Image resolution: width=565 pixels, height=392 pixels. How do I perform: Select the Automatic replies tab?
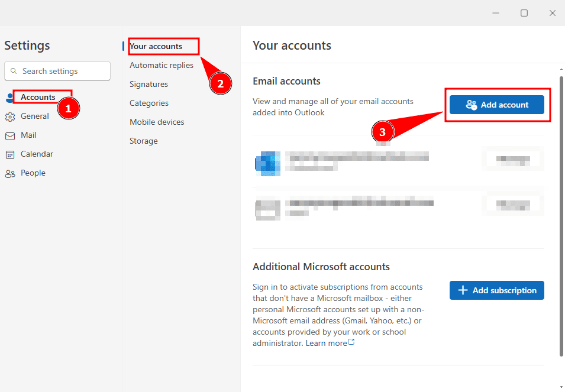pyautogui.click(x=162, y=65)
